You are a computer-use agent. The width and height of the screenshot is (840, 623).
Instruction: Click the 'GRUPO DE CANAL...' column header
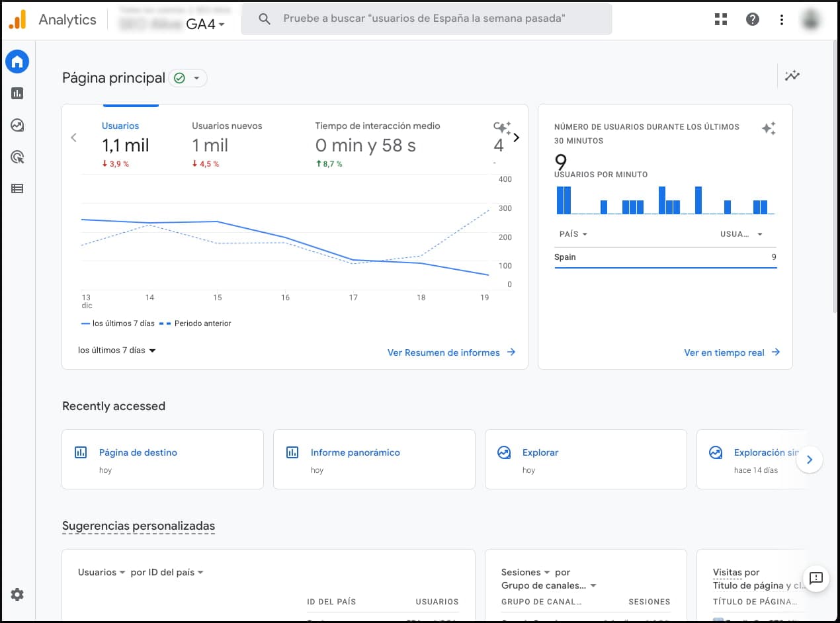coord(542,602)
